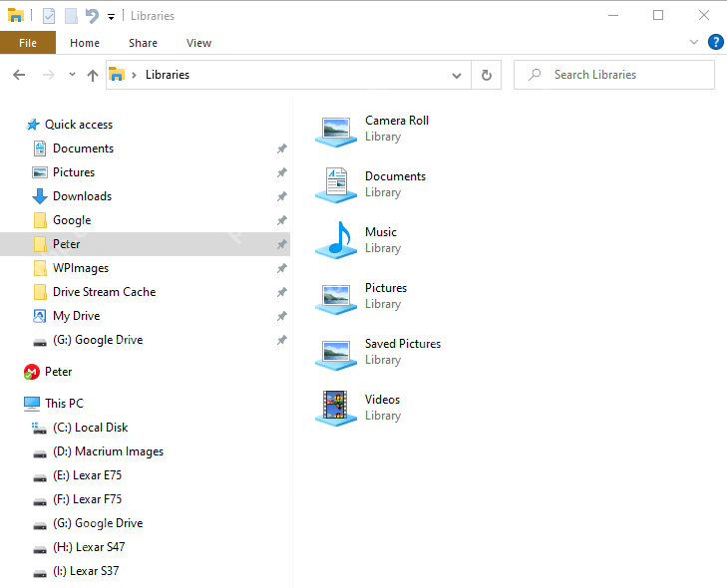Open Peter MEGA account node
This screenshot has height=588, width=727.
coord(59,372)
